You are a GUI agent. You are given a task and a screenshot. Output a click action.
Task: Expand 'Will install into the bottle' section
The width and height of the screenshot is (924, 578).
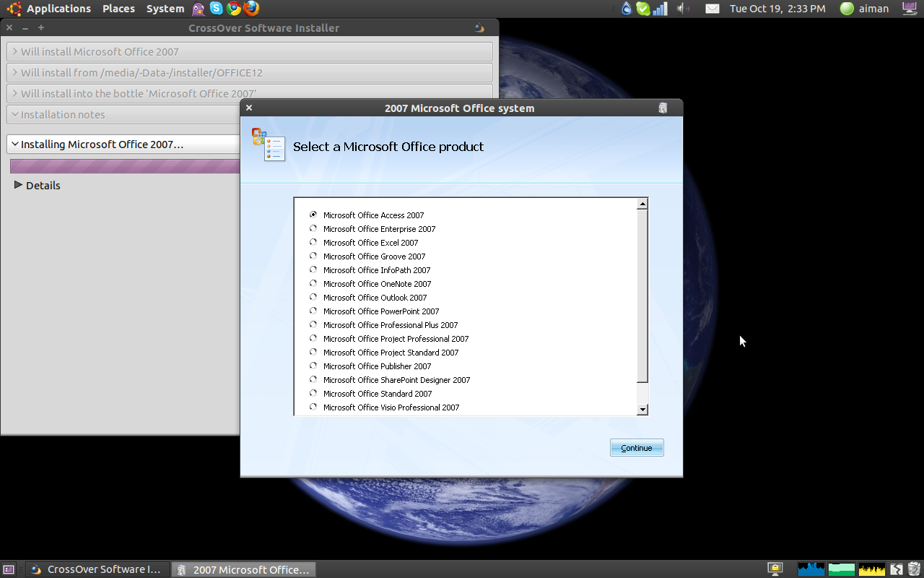[249, 94]
